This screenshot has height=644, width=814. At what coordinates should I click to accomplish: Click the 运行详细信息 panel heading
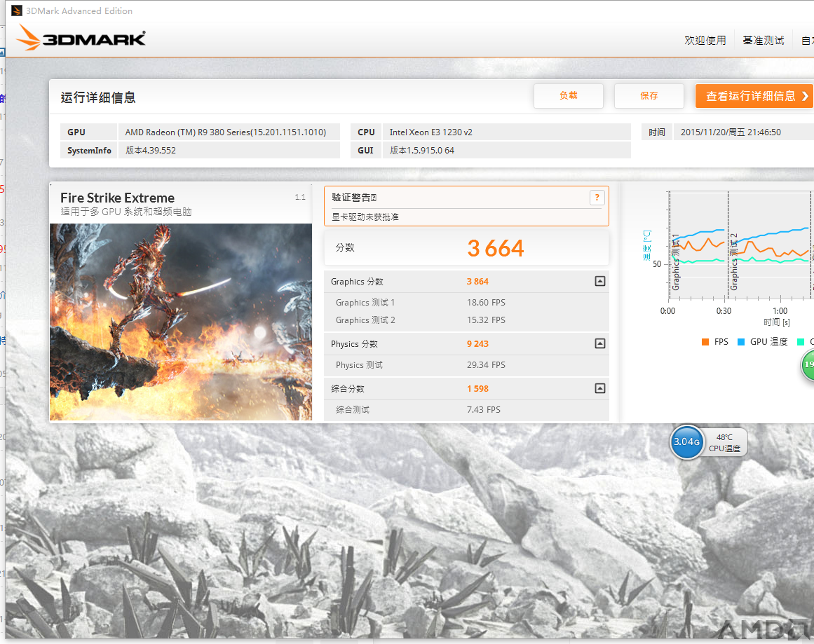[x=98, y=97]
